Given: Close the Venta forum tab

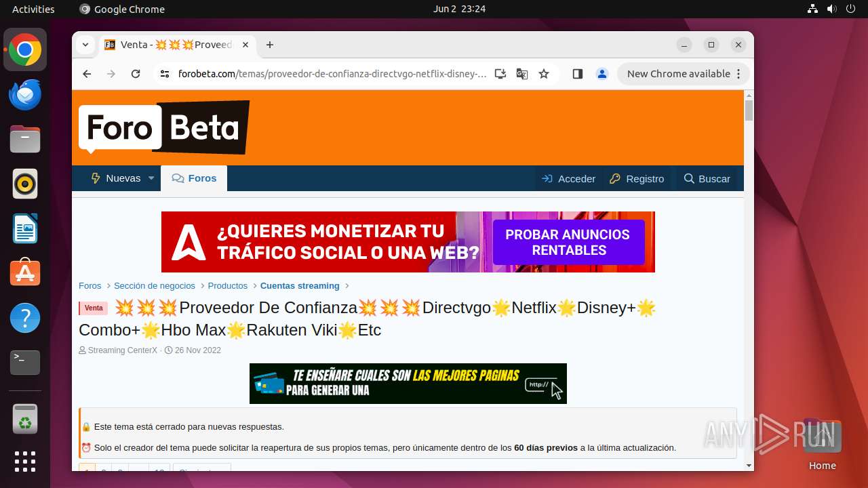Looking at the screenshot, I should [245, 45].
